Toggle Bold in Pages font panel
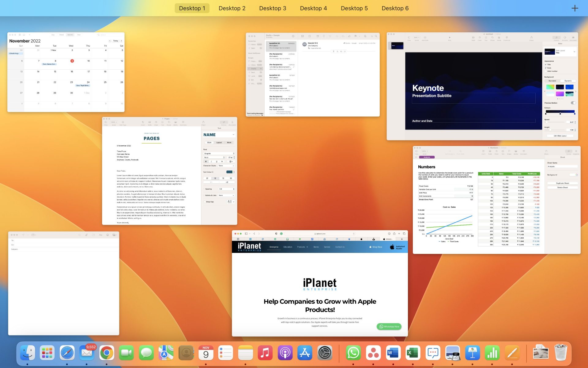The height and width of the screenshot is (368, 588). (206, 161)
